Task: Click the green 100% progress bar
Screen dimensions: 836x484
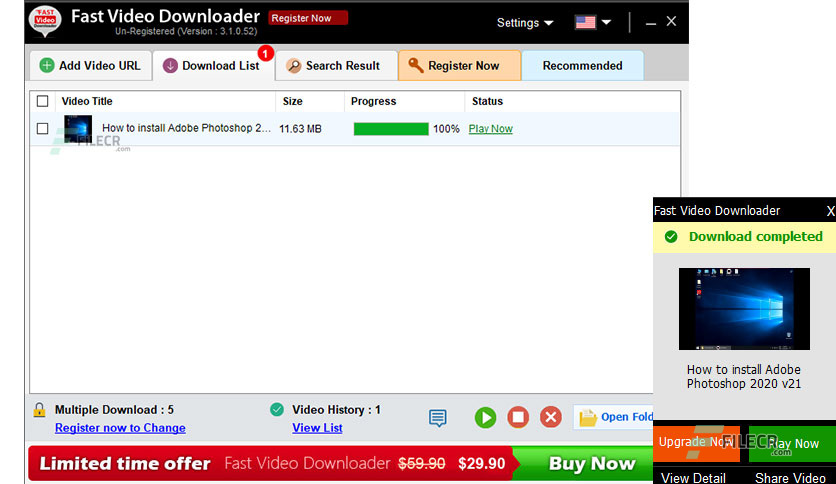Action: [391, 129]
